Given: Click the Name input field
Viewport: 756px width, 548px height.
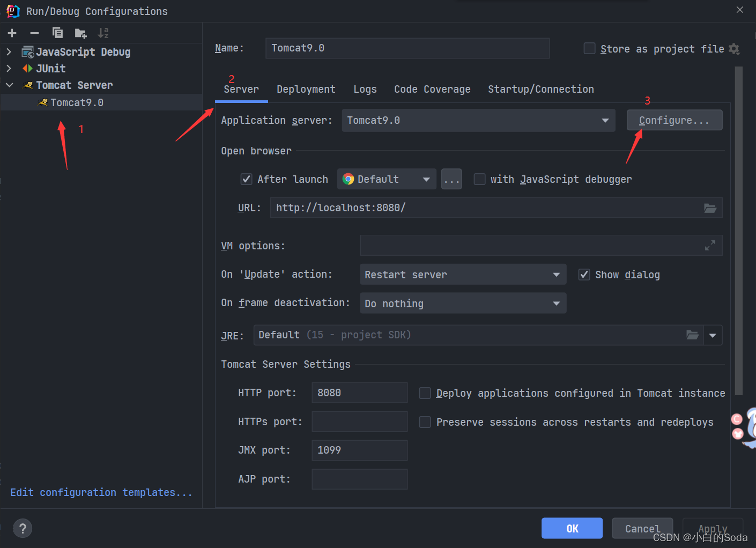Looking at the screenshot, I should coord(407,48).
